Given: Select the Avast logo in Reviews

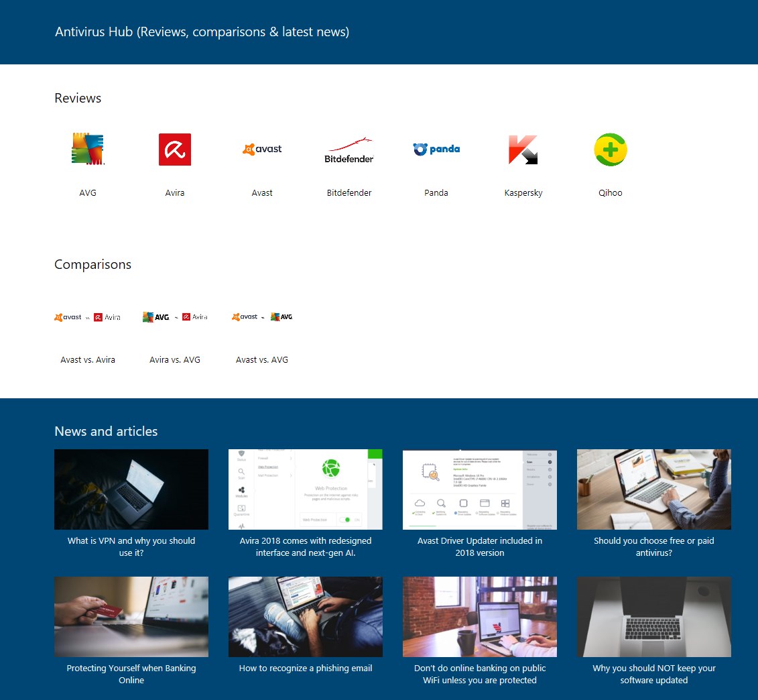Looking at the screenshot, I should pyautogui.click(x=262, y=149).
